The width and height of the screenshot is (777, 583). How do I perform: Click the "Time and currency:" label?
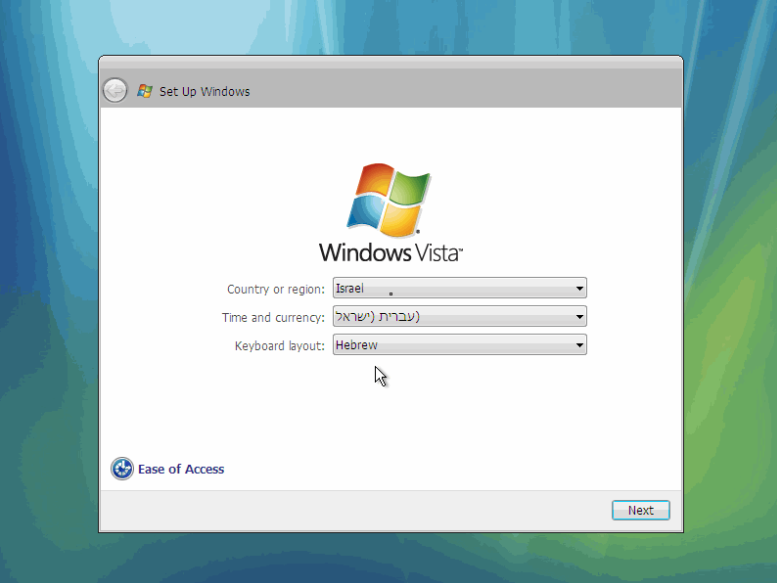click(x=273, y=318)
